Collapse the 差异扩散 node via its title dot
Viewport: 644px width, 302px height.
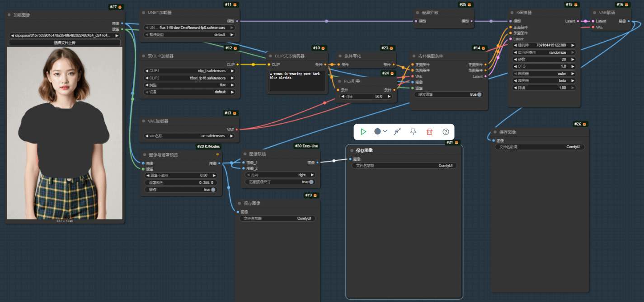pos(417,13)
